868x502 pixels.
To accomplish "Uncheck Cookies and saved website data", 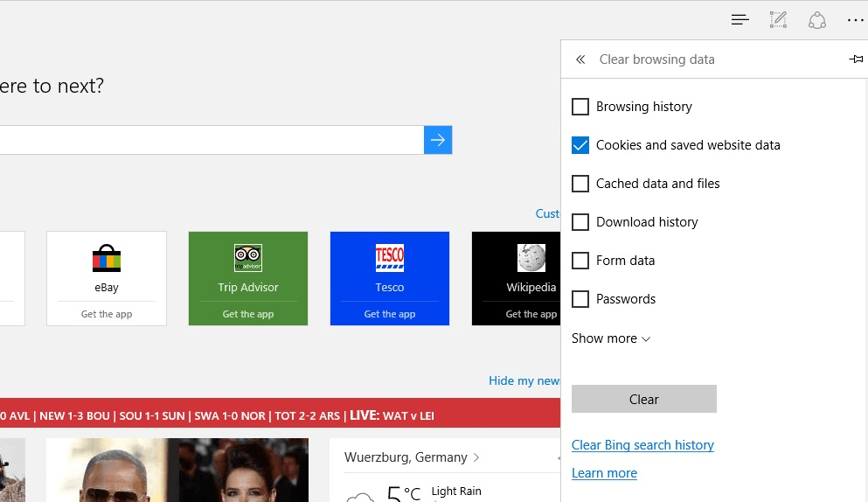I will (580, 145).
